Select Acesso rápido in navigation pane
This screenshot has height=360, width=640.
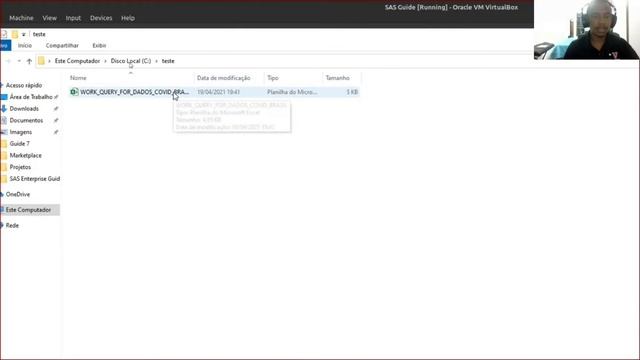[x=24, y=85]
